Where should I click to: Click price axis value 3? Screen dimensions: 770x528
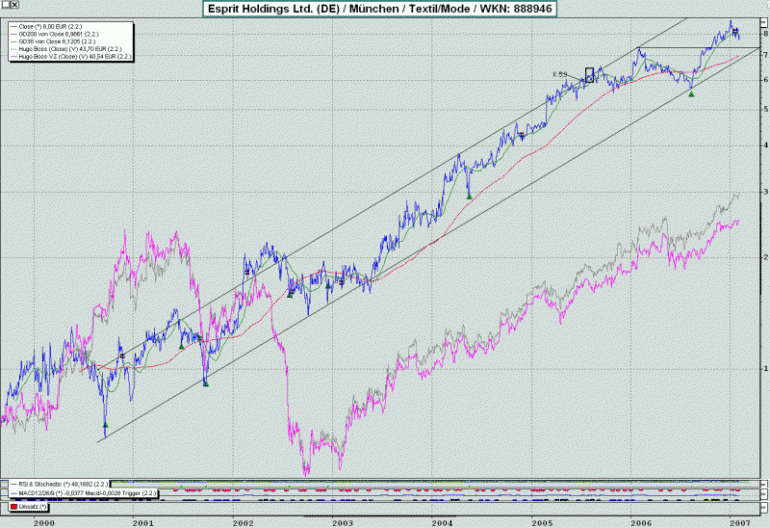[766, 192]
